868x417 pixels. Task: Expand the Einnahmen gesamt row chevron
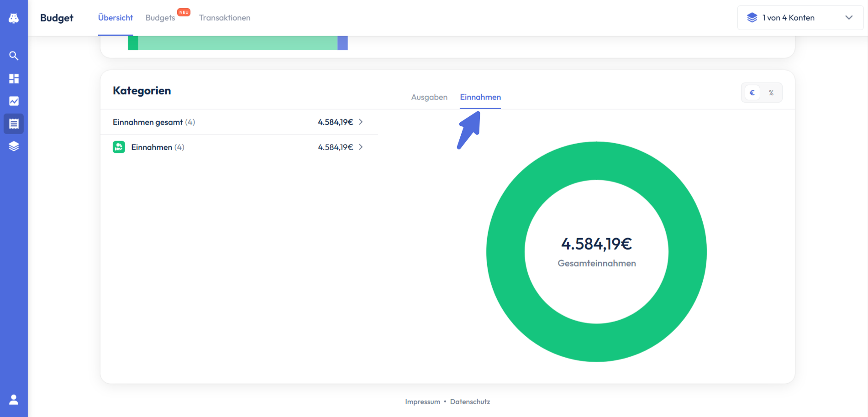click(361, 122)
